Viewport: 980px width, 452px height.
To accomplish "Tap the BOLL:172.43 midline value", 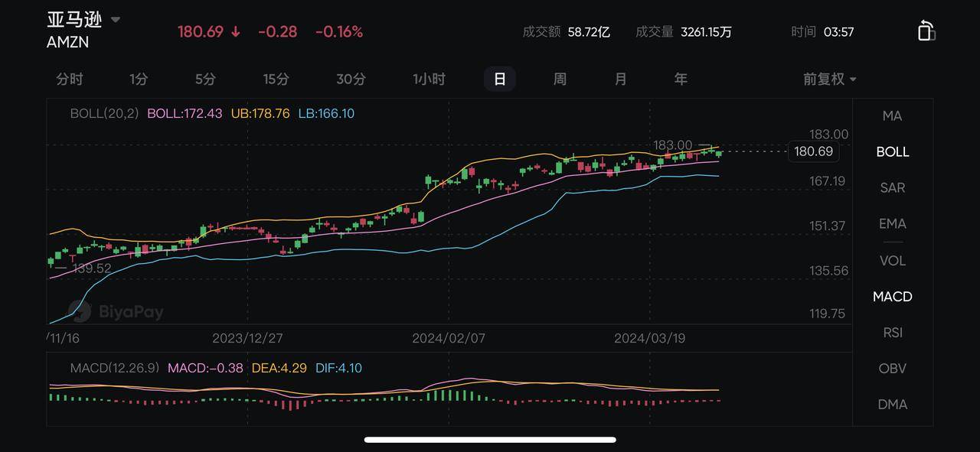I will [x=185, y=113].
